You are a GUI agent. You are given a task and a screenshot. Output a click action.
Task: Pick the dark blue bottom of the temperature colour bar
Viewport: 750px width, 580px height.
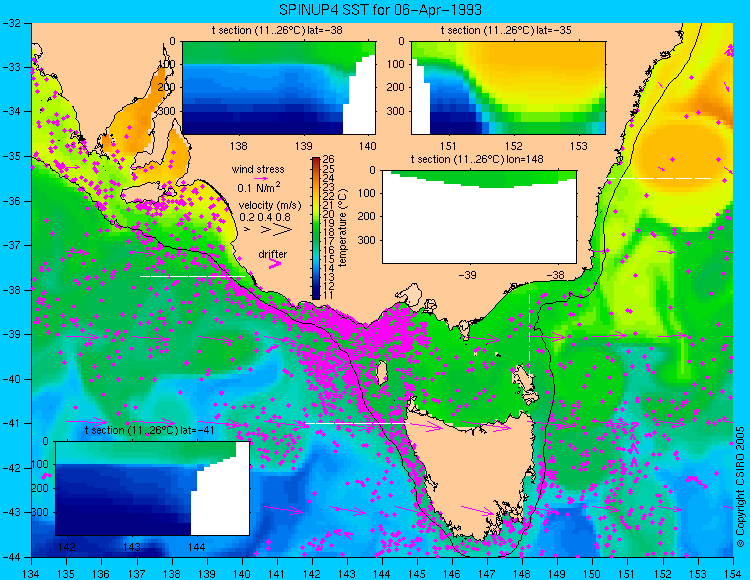(x=316, y=295)
